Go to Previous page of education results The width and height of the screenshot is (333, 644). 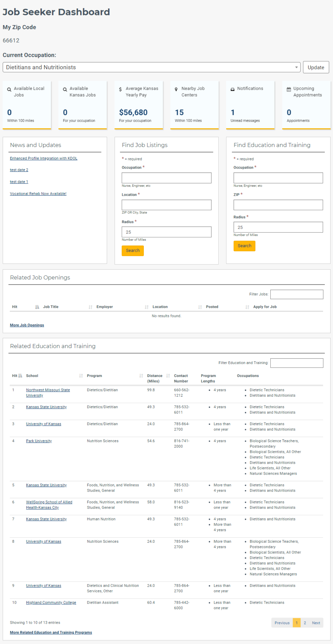[x=282, y=623]
